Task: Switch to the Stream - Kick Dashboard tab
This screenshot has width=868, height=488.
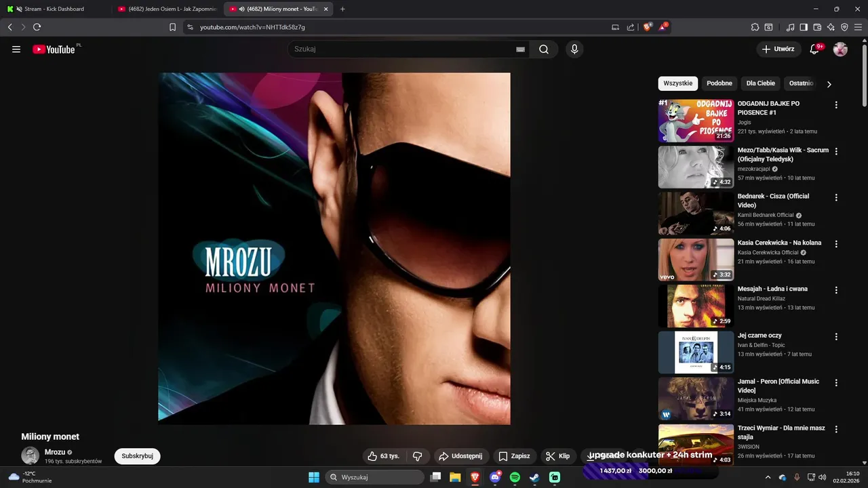Action: [54, 9]
